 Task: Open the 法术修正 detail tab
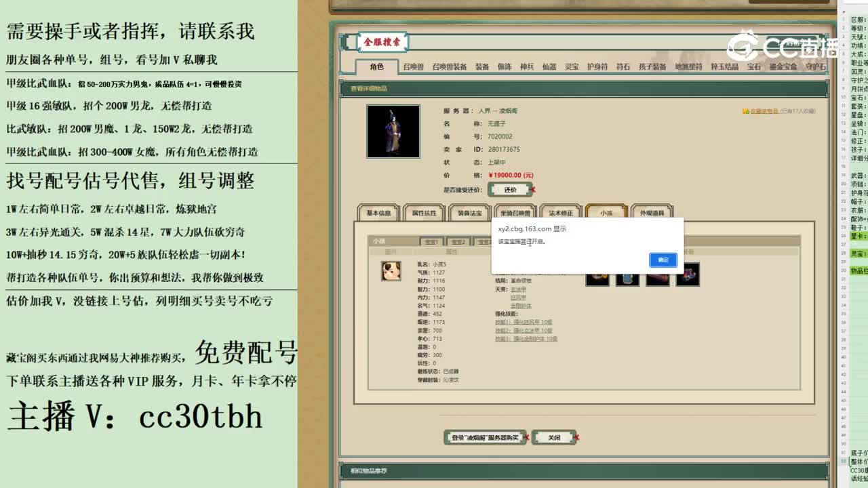click(561, 213)
